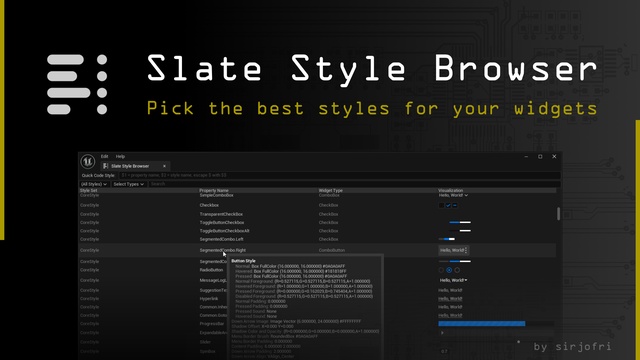The image size is (640, 360).
Task: Click ComboBox widget type in SimpleComboBox row
Action: [329, 196]
